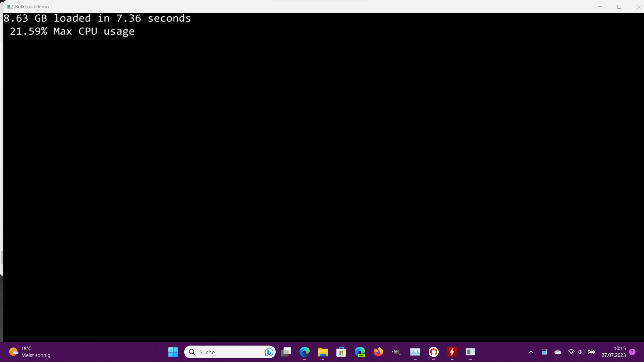Open the Windows Start menu
Viewport: 644px width, 362px height.
pyautogui.click(x=173, y=352)
